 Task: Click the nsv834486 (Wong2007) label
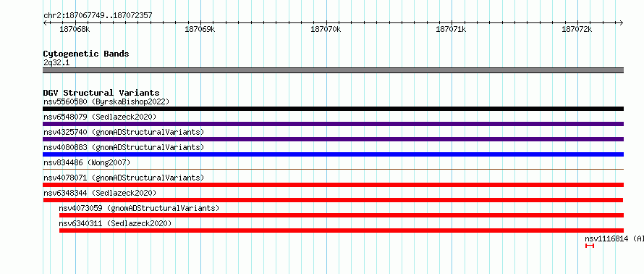(87, 162)
